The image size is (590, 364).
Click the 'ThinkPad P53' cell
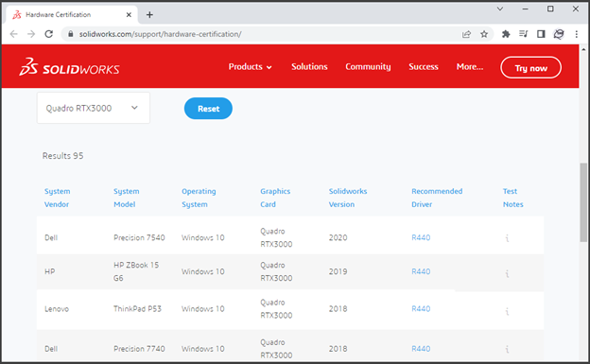click(137, 308)
